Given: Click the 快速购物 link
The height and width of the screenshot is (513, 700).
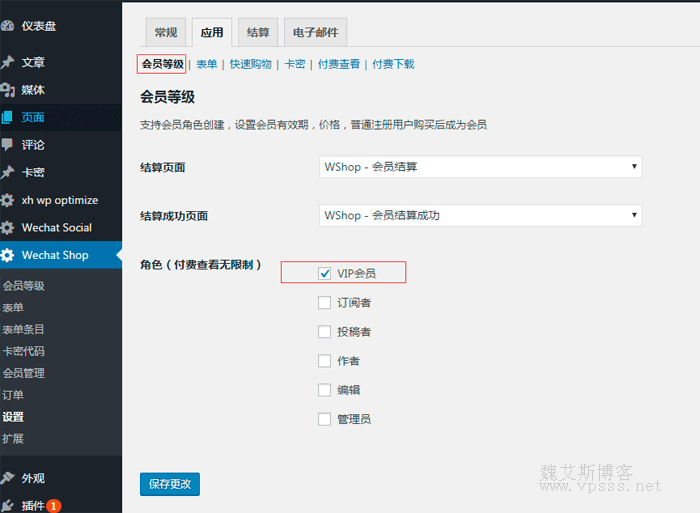Looking at the screenshot, I should click(250, 64).
